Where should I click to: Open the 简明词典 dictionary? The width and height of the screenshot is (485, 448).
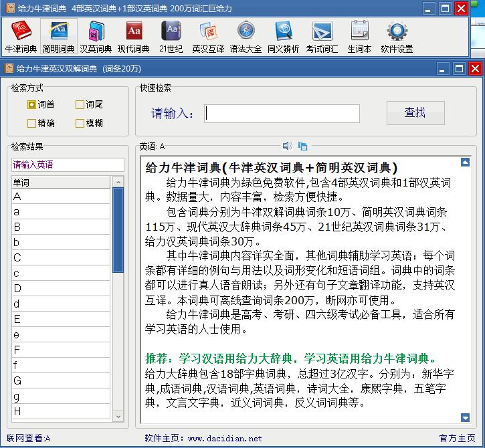pos(58,37)
